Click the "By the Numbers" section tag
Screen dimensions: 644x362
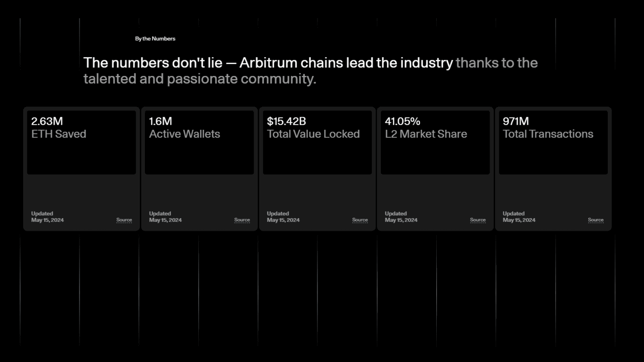[x=155, y=39]
